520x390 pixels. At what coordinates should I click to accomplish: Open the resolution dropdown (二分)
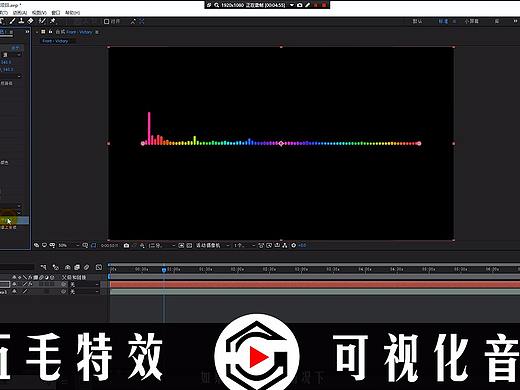click(x=162, y=245)
